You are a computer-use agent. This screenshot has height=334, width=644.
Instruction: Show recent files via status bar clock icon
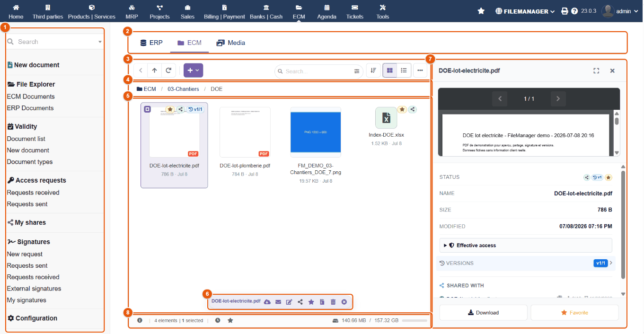[218, 320]
